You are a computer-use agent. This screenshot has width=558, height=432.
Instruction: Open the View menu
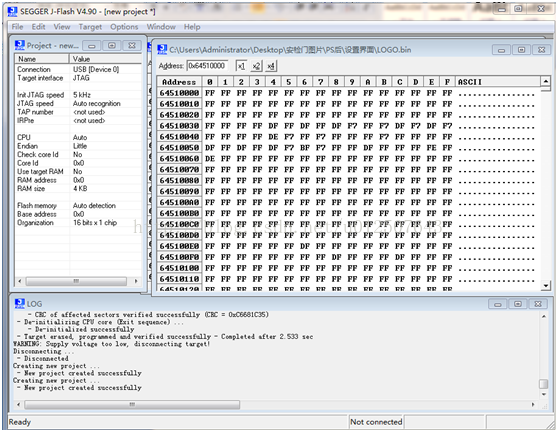pos(62,27)
